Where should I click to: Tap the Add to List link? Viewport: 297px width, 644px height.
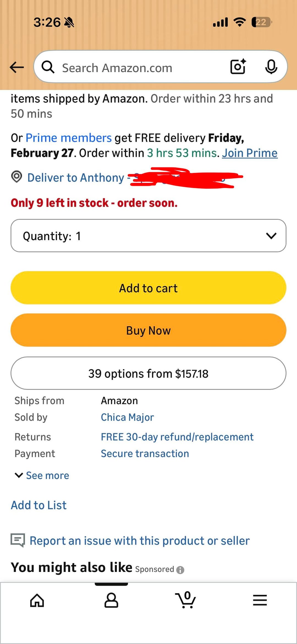(39, 505)
